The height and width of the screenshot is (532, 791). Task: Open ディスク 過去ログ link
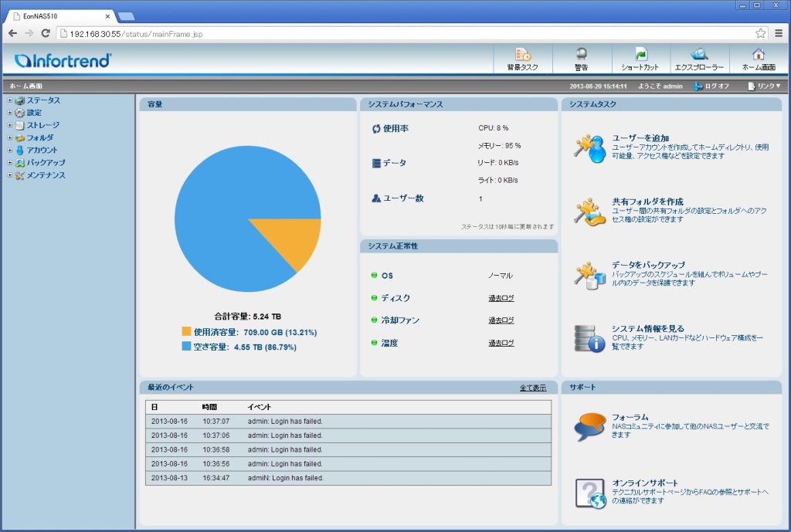tap(501, 298)
